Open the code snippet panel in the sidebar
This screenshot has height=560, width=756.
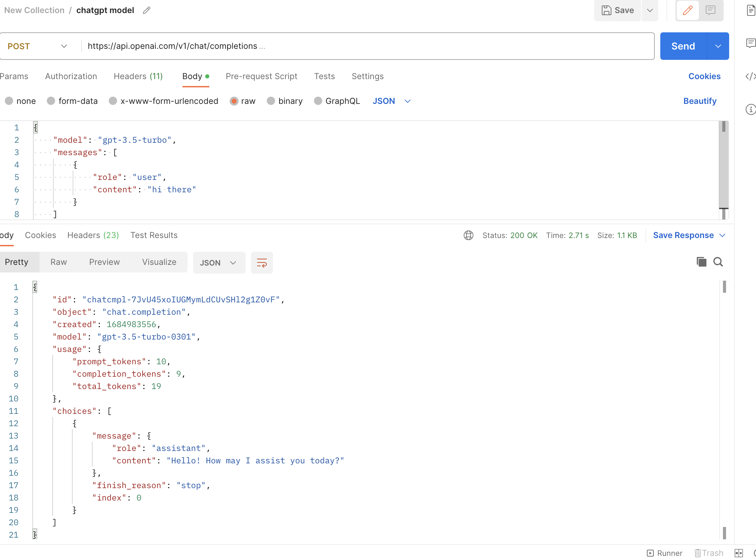pyautogui.click(x=750, y=76)
